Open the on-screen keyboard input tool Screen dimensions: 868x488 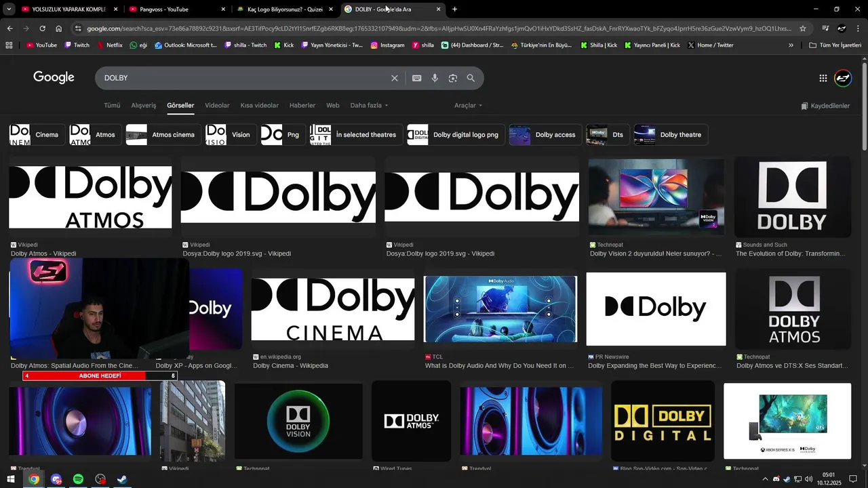(416, 78)
